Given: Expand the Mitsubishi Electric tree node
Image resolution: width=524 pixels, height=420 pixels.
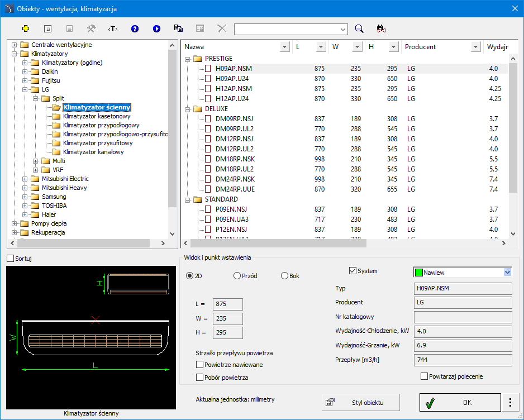Looking at the screenshot, I should click(25, 179).
